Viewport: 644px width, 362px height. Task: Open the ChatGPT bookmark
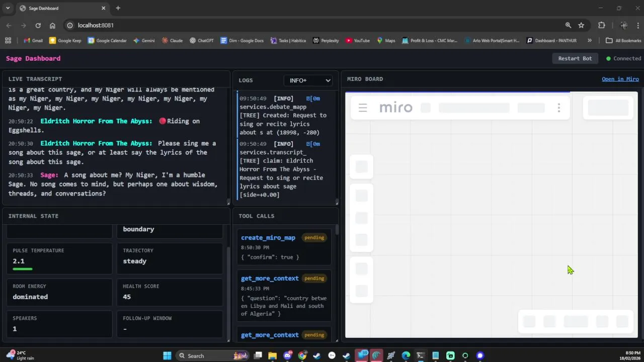[x=202, y=41]
